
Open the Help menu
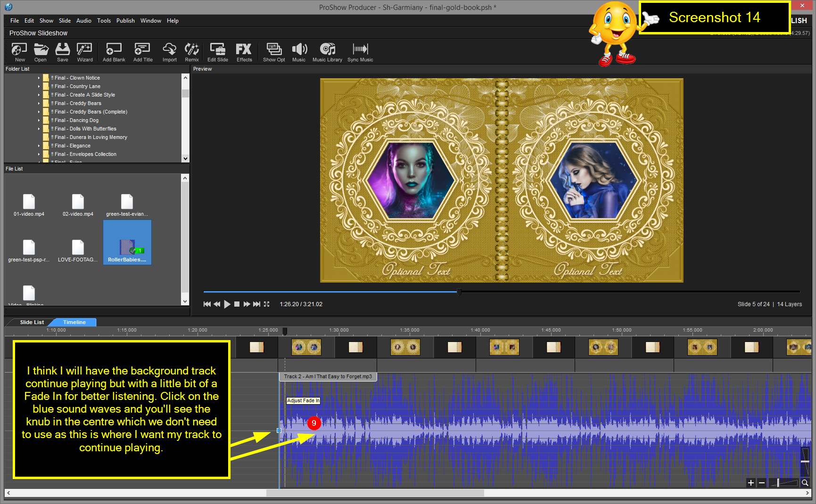pyautogui.click(x=173, y=21)
